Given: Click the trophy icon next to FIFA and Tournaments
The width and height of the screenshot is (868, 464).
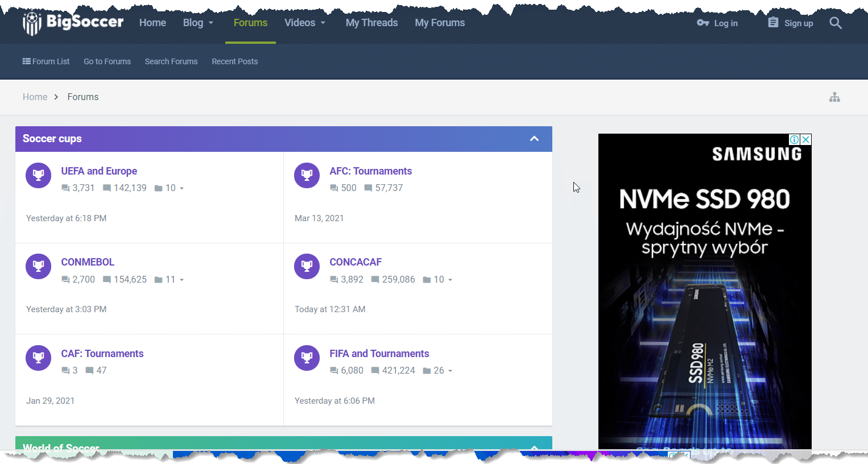Looking at the screenshot, I should (307, 358).
